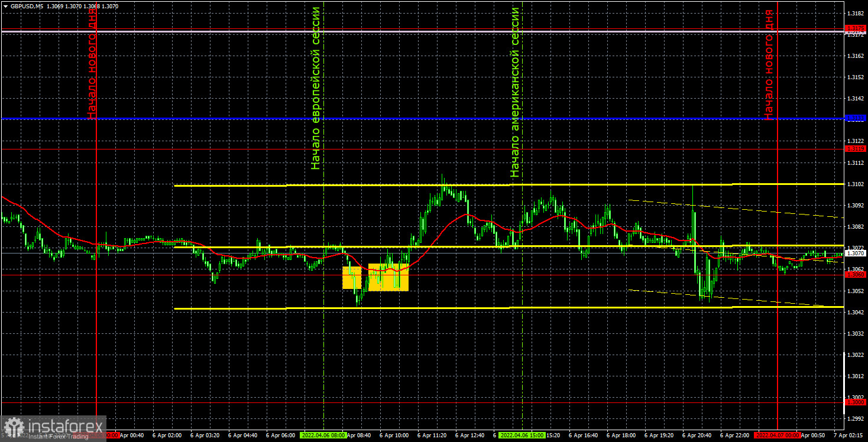Click the '6 Apr 11:20' time axis label
868x442 pixels.
pyautogui.click(x=432, y=435)
